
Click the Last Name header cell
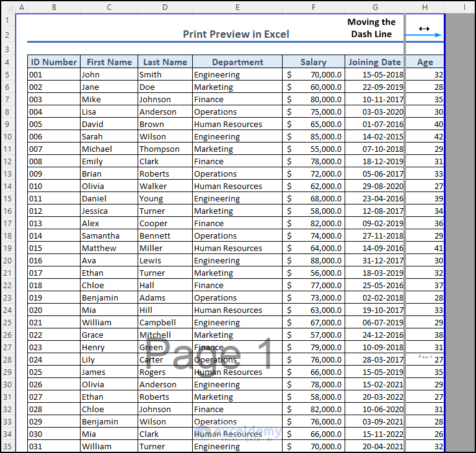click(x=165, y=62)
